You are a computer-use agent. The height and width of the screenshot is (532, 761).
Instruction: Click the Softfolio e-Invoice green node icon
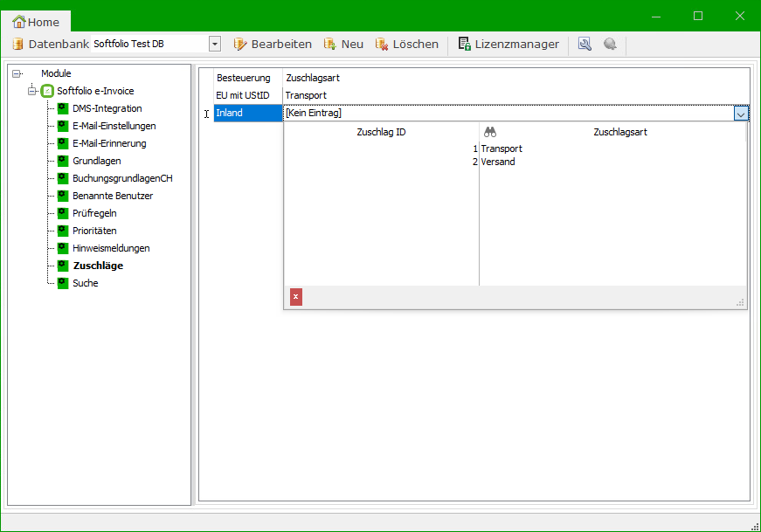coord(48,91)
